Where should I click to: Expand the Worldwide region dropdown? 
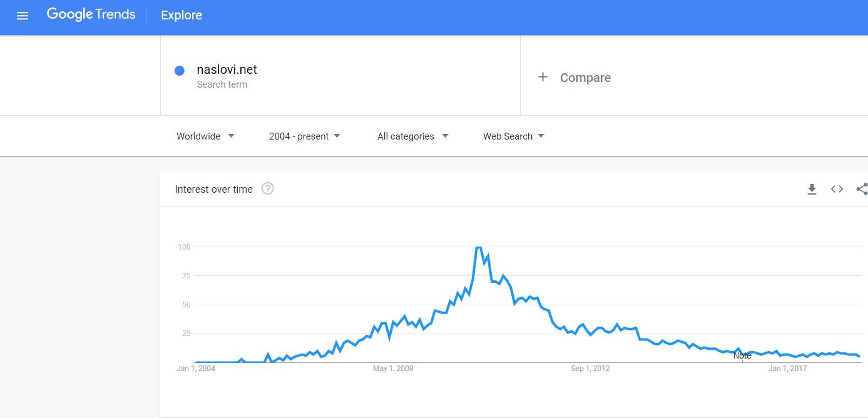tap(205, 136)
